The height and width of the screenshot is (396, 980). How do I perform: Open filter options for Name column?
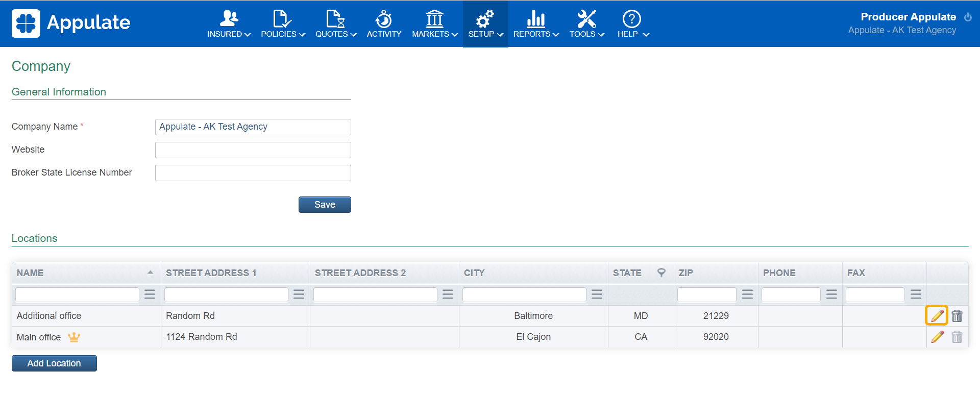[x=150, y=294]
